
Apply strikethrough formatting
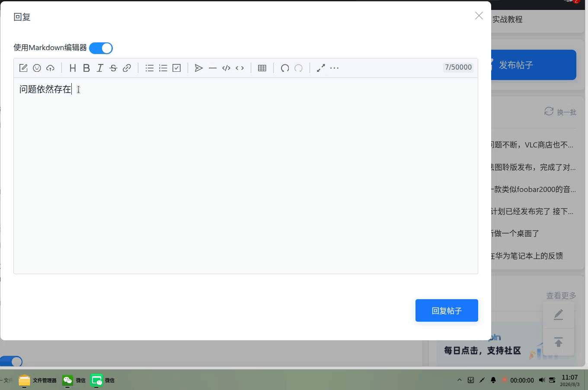click(x=113, y=68)
